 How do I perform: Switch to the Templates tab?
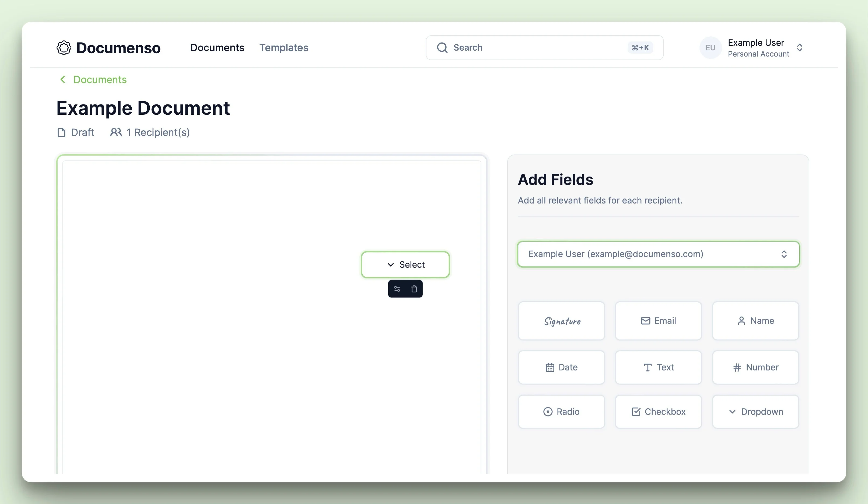[x=283, y=47]
